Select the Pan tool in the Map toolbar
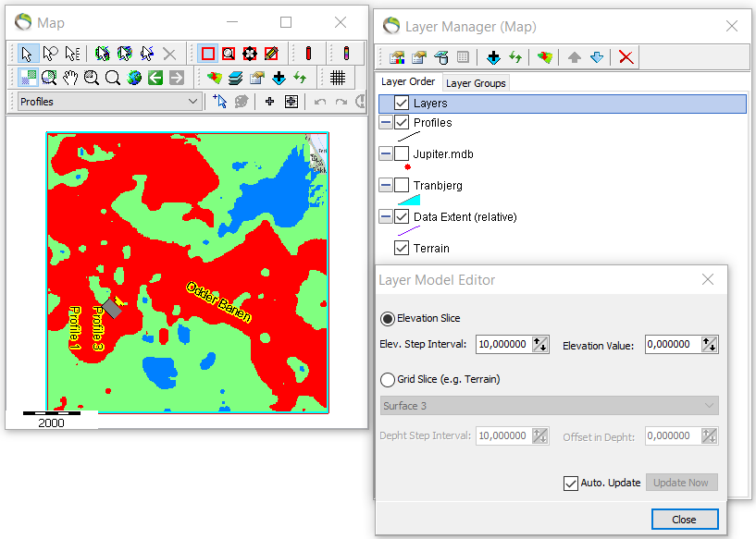The height and width of the screenshot is (539, 756). (x=69, y=76)
